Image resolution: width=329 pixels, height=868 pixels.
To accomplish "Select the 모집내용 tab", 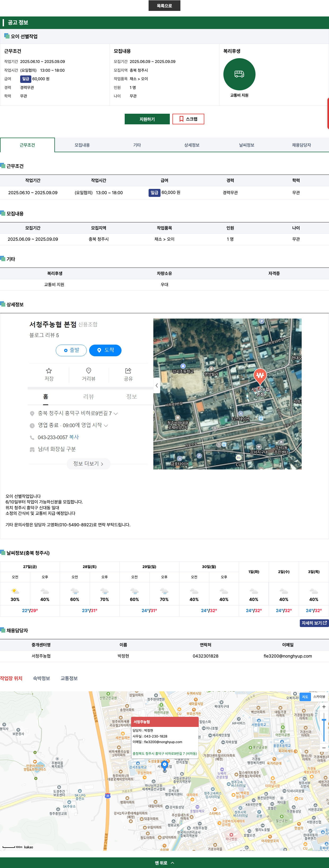I will [x=82, y=145].
